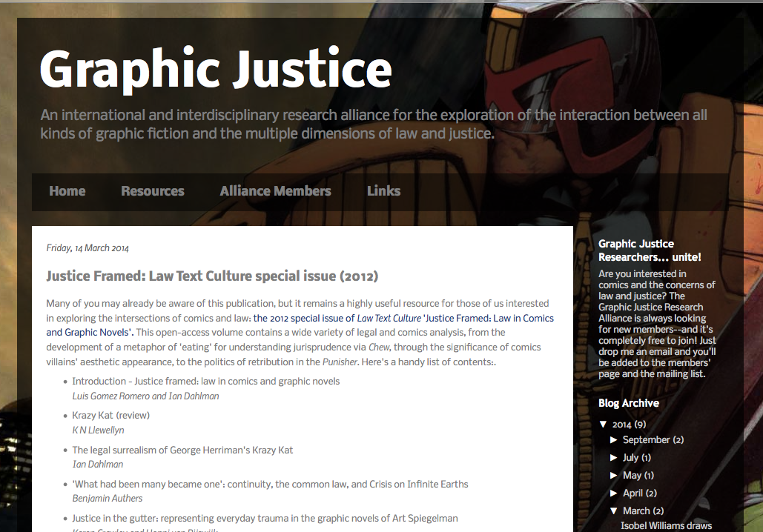Follow the 2012 special issue Law Text Culture link
The width and height of the screenshot is (763, 532).
tap(403, 318)
